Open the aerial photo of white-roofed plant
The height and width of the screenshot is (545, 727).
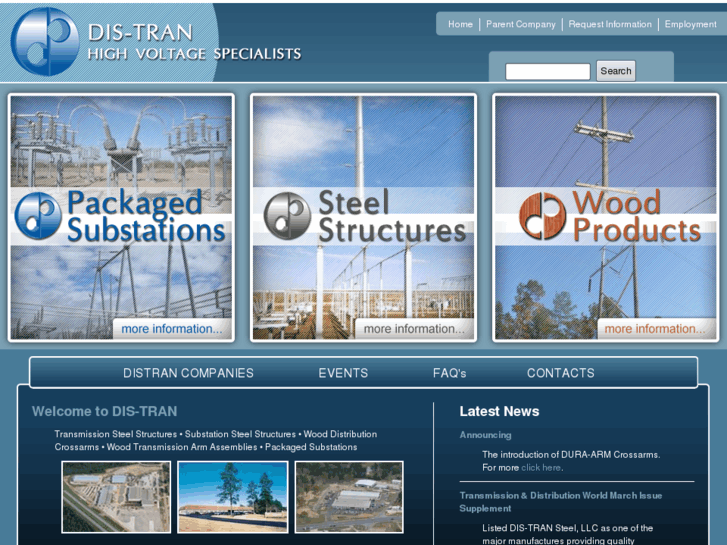point(349,497)
